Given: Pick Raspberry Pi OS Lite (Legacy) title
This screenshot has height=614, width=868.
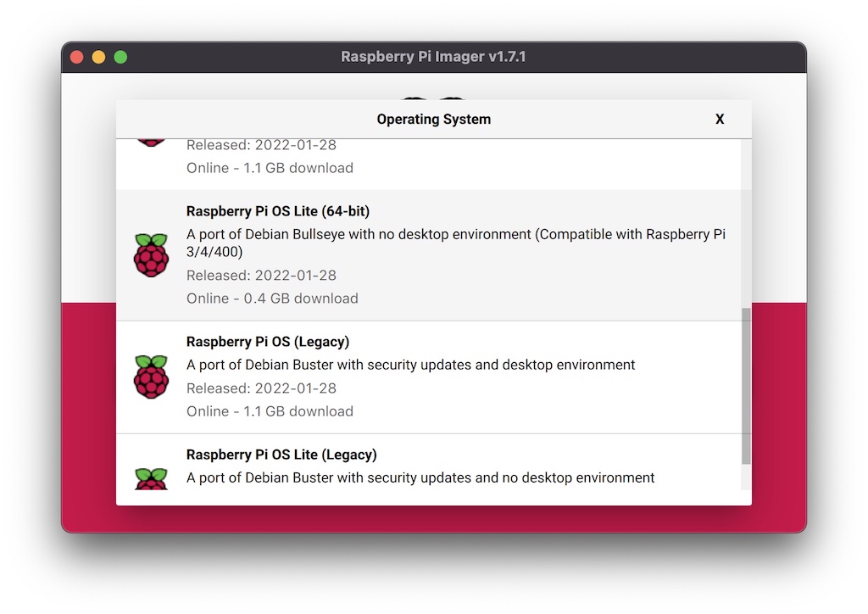Looking at the screenshot, I should point(281,455).
